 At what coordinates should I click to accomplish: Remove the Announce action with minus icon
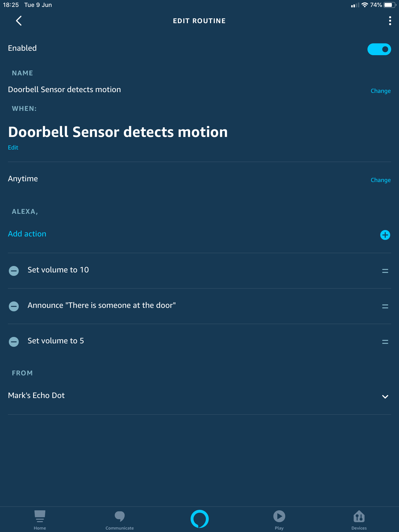14,306
